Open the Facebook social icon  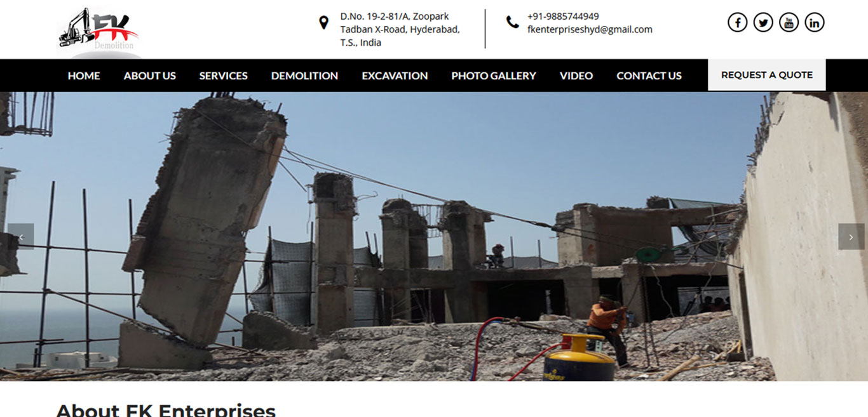(x=737, y=23)
